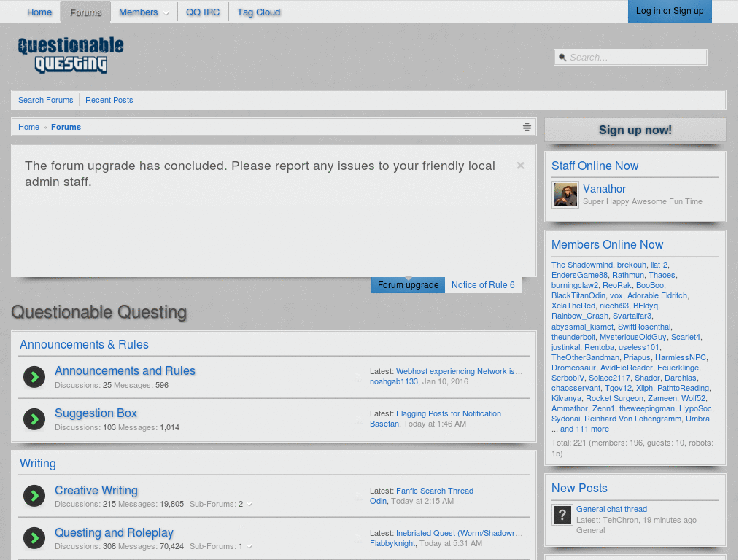Expand Creative Writing sub-forums list
Screen dimensions: 747x560
249,505
